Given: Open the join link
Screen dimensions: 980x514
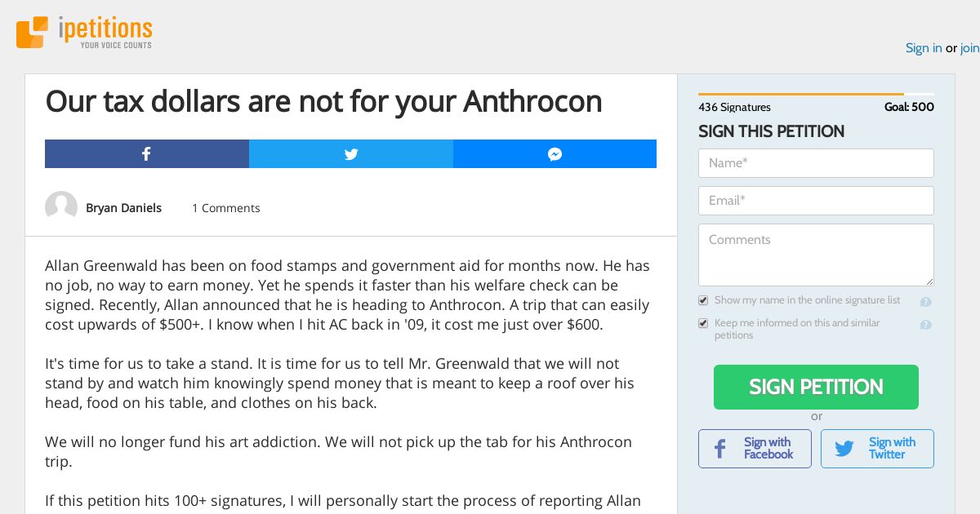Looking at the screenshot, I should click(970, 48).
